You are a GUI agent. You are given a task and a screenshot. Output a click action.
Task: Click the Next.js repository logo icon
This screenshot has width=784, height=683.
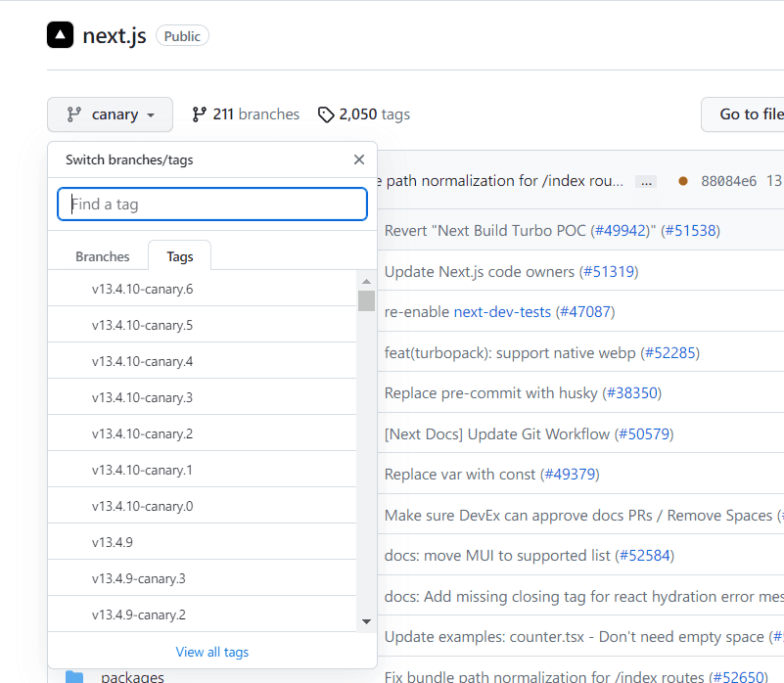61,34
